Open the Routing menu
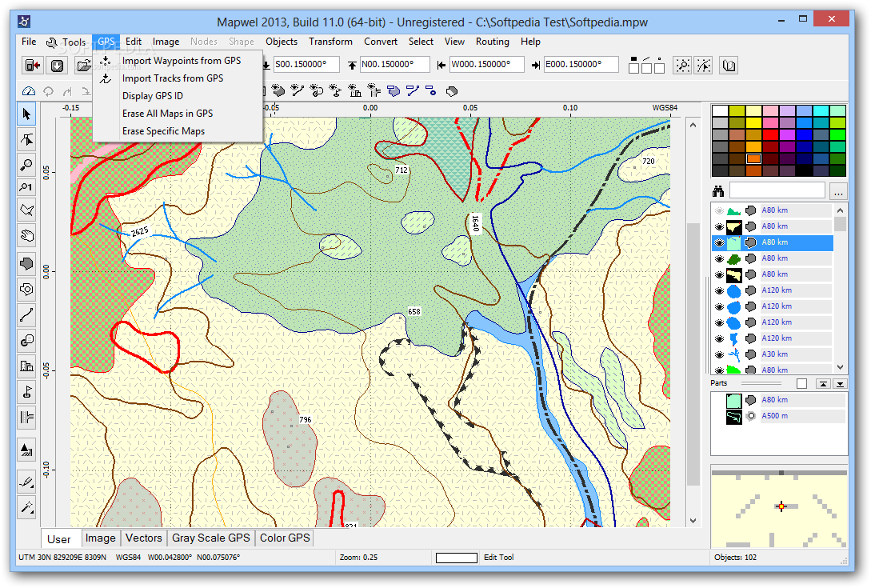Screen dimensions: 871x588 pyautogui.click(x=492, y=42)
